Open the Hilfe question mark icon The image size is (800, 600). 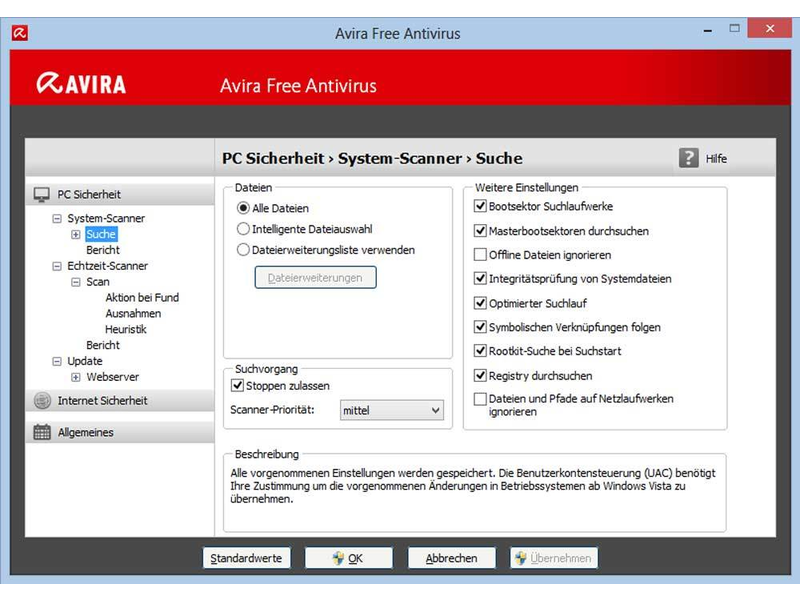coord(688,158)
